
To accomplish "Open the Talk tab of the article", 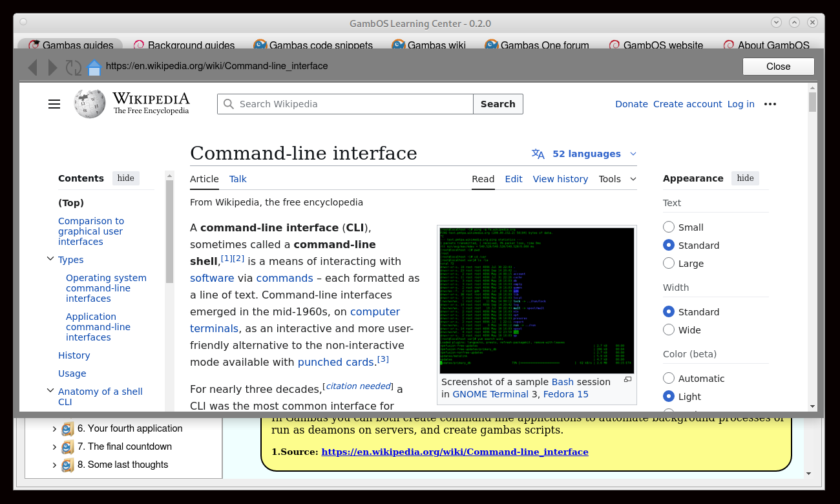I will tap(238, 179).
